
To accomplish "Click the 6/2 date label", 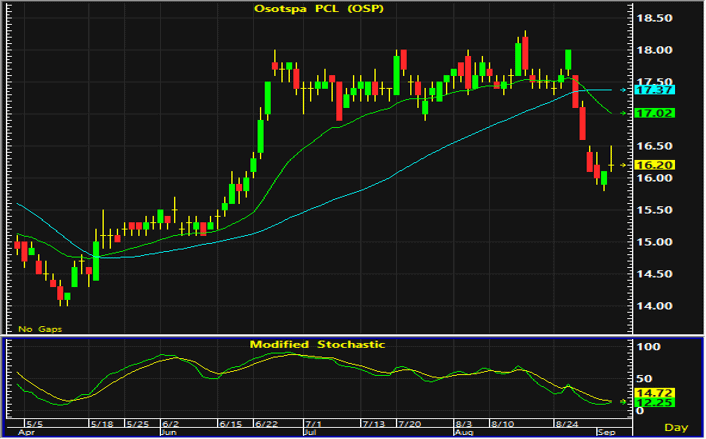I will click(x=171, y=424).
